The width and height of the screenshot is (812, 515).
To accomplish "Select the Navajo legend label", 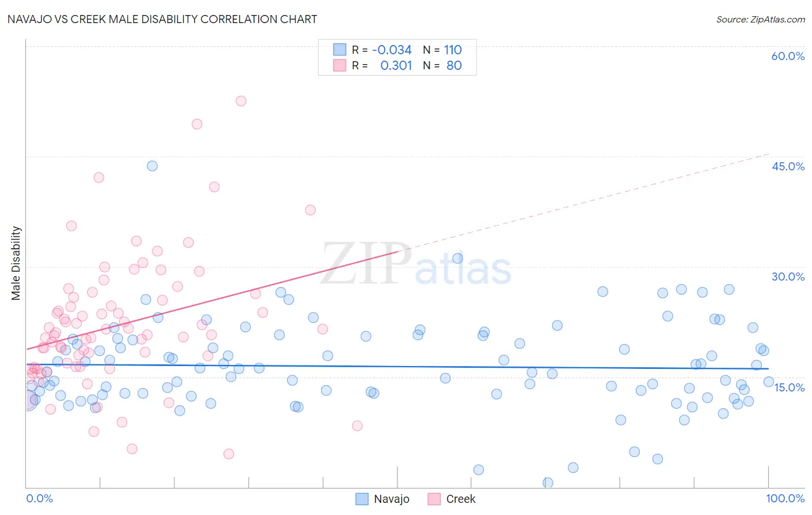I will (x=392, y=499).
